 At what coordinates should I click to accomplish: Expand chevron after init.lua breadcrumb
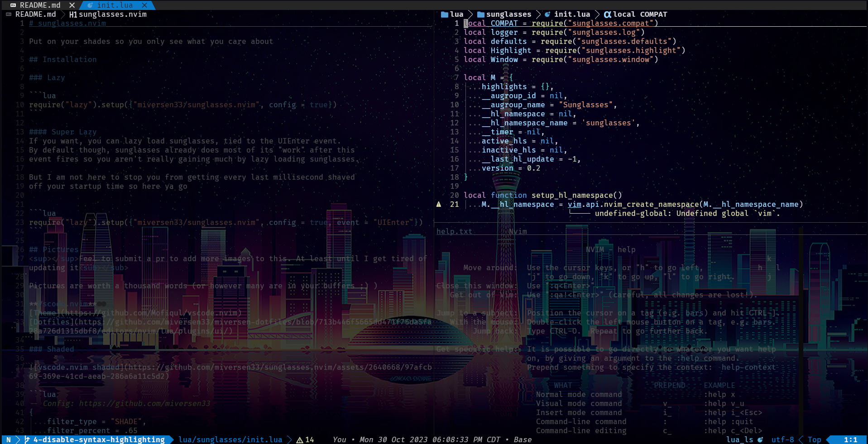coord(597,14)
